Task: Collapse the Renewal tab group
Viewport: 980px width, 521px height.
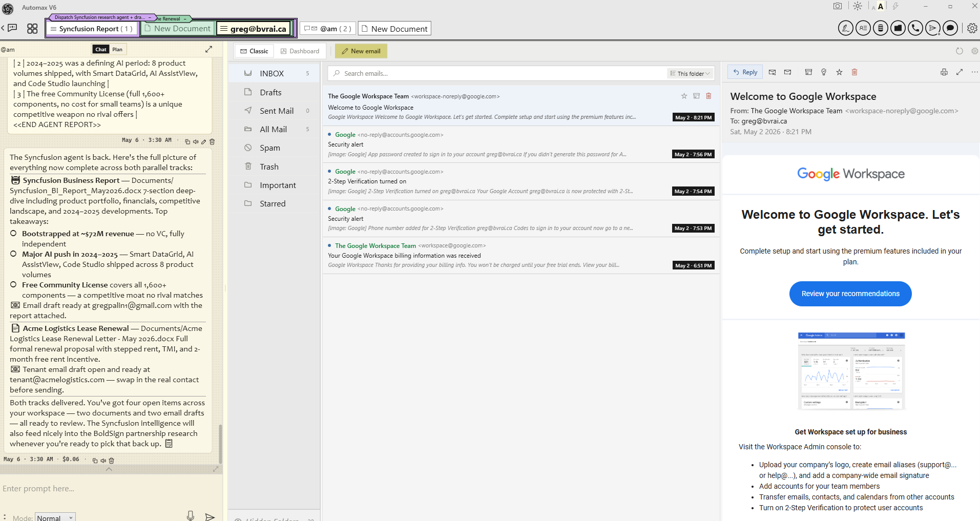Action: coord(185,19)
